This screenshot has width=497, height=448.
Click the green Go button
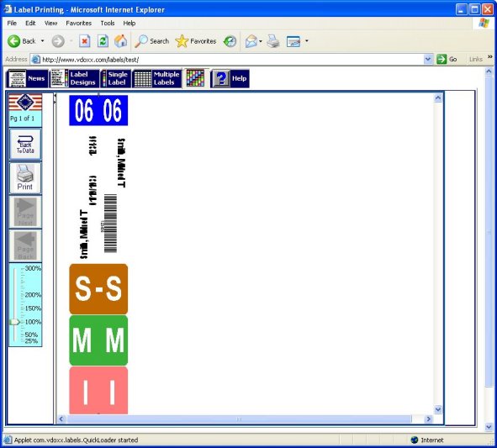pyautogui.click(x=447, y=59)
